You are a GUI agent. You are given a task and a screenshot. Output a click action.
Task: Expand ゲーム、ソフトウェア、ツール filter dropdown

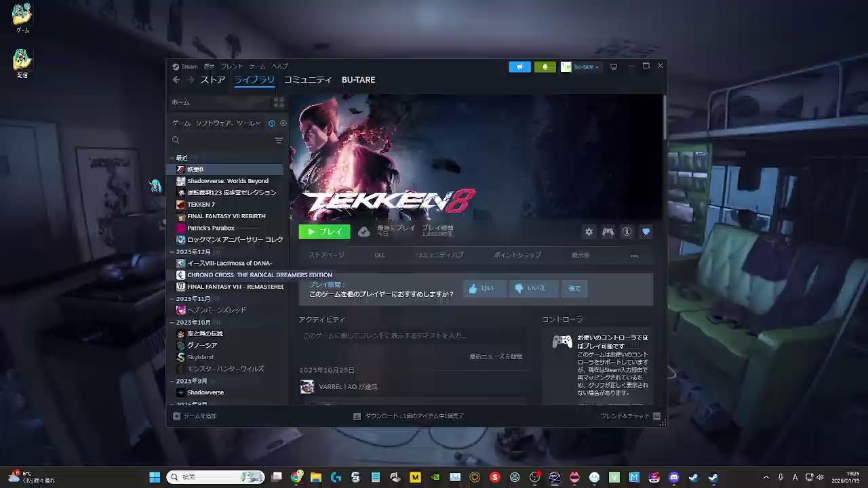pos(216,123)
